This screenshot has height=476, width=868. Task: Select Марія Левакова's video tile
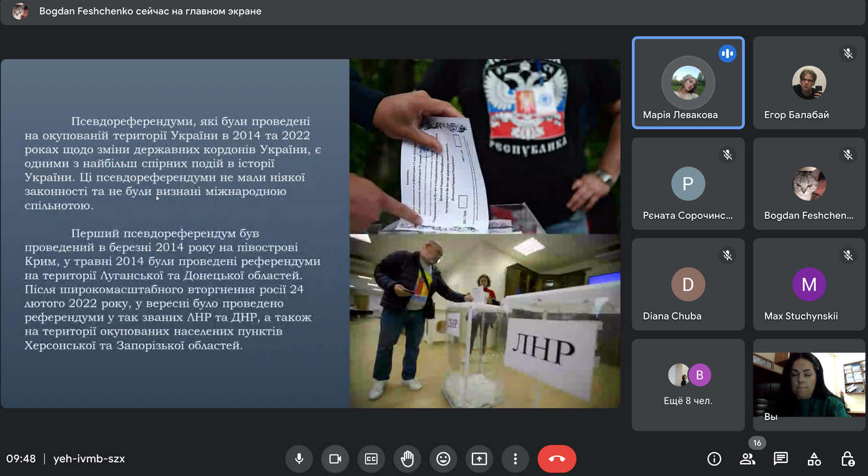point(688,83)
